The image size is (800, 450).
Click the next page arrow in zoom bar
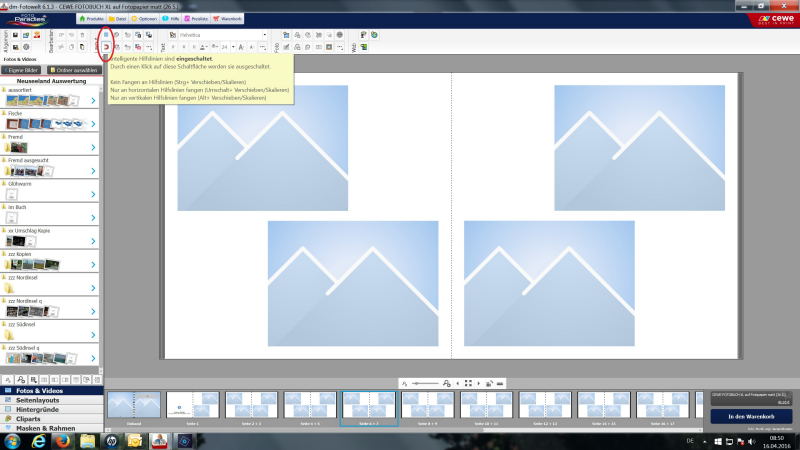(479, 384)
